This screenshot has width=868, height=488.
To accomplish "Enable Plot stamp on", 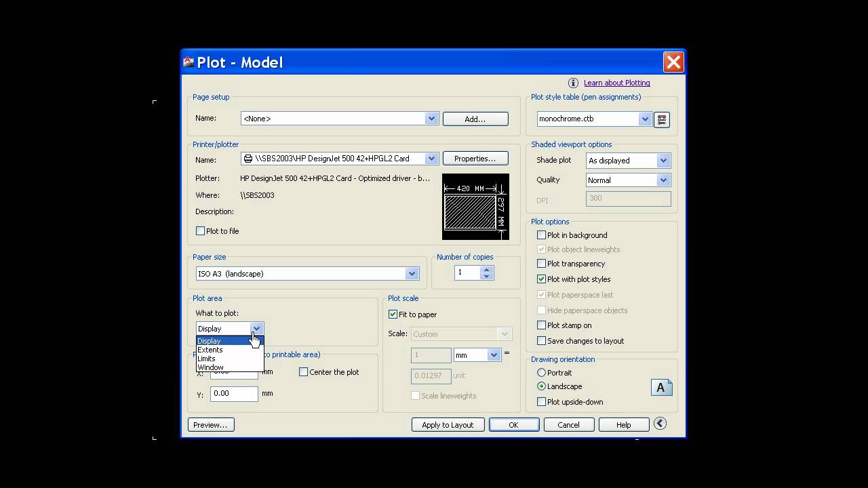I will [541, 325].
